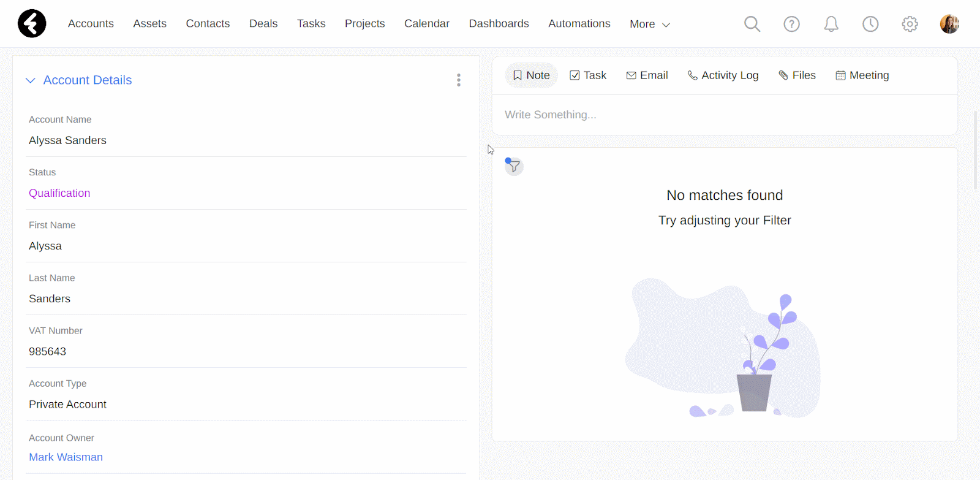The height and width of the screenshot is (480, 980).
Task: Go to Assets in top navigation
Action: pyautogui.click(x=150, y=23)
